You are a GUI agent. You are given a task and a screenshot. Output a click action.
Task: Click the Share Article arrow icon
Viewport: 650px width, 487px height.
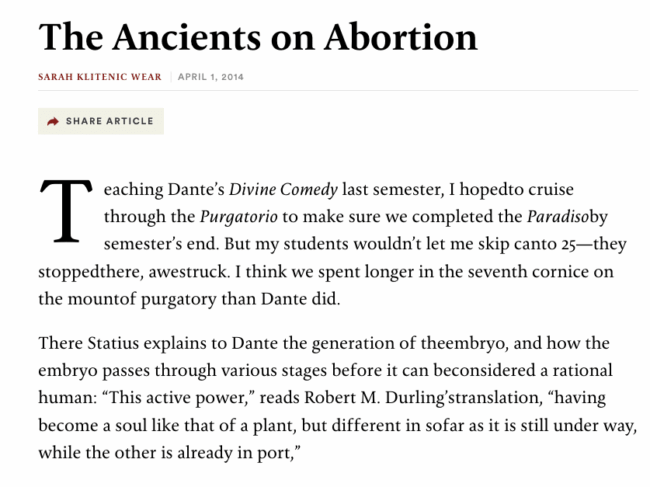click(53, 122)
